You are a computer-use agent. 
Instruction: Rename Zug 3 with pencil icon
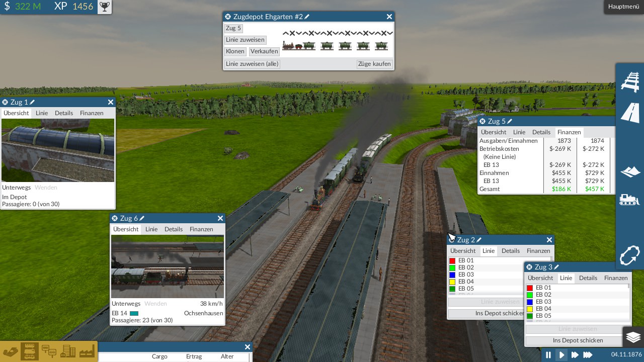pyautogui.click(x=556, y=267)
